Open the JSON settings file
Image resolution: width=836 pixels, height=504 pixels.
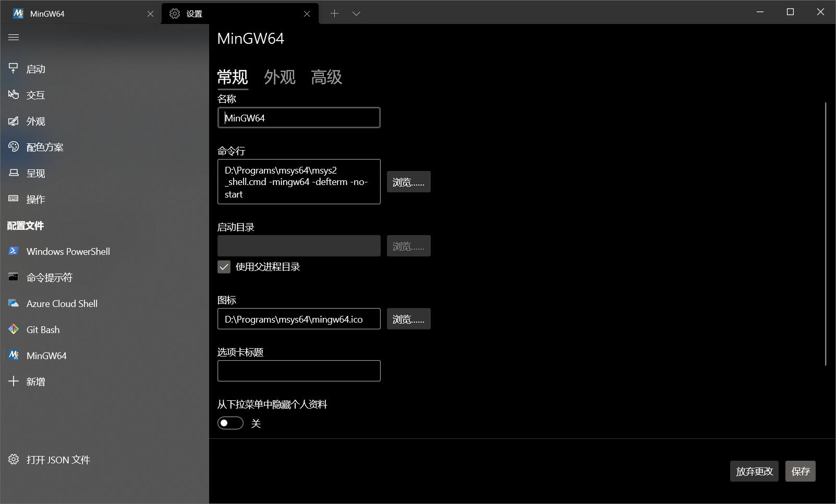(x=104, y=460)
